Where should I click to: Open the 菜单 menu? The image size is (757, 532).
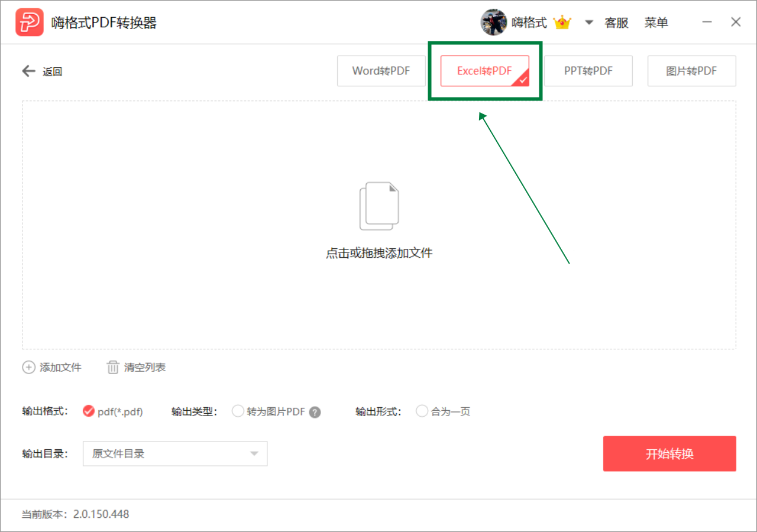tap(656, 23)
